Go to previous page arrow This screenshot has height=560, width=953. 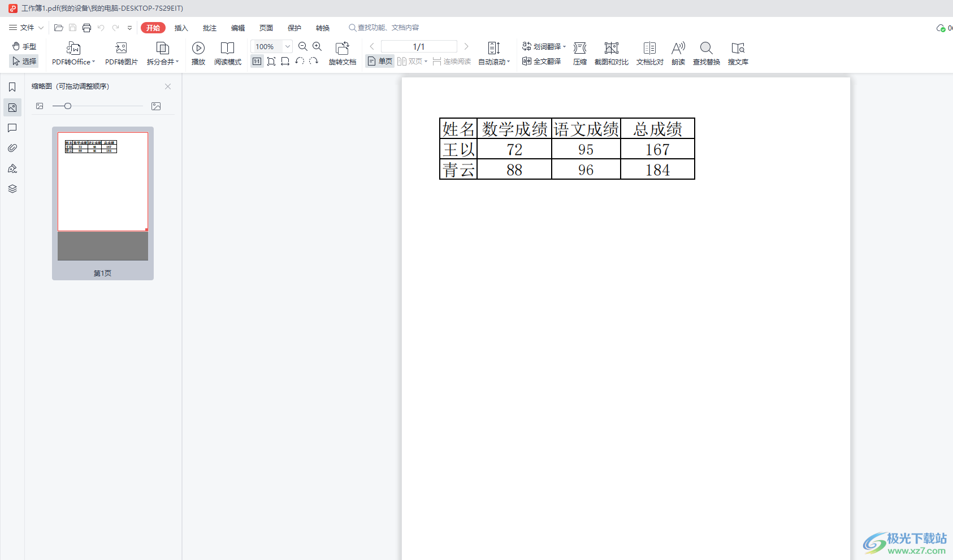tap(372, 46)
